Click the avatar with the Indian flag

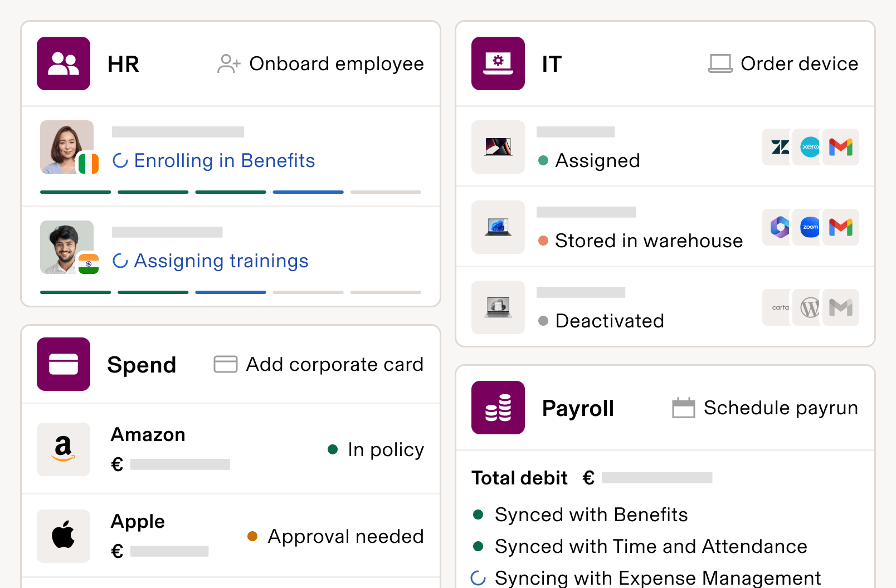pos(66,247)
